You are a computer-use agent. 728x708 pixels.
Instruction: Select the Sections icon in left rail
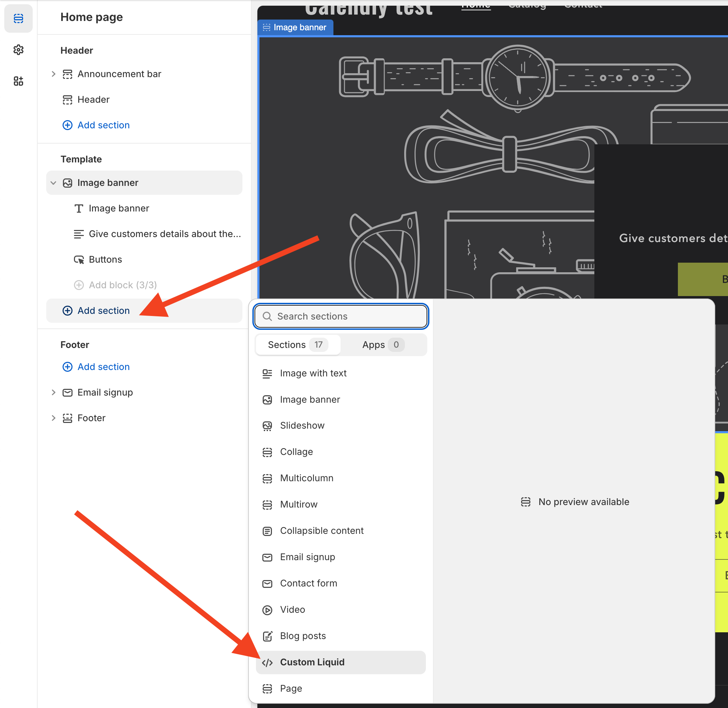point(18,18)
